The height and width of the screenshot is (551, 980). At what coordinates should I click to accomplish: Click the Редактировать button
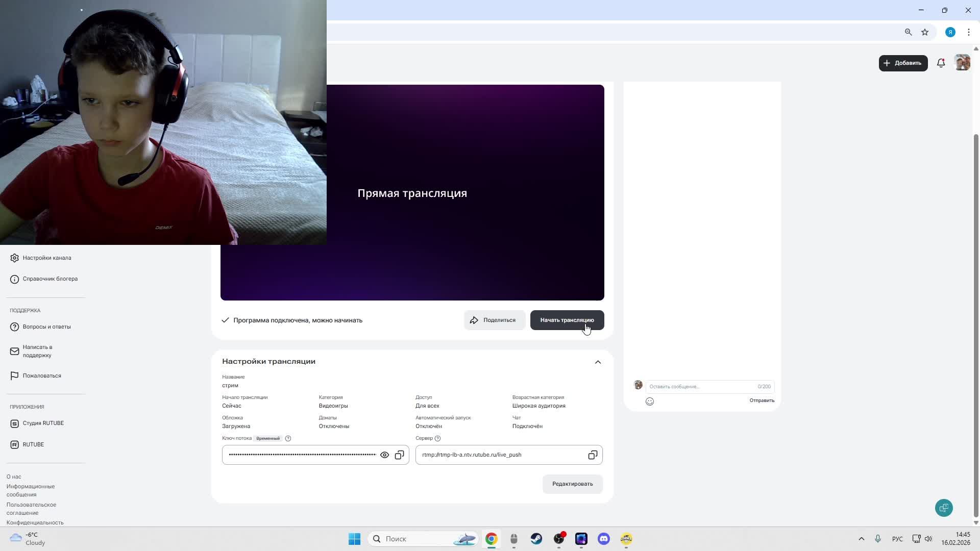pos(572,484)
